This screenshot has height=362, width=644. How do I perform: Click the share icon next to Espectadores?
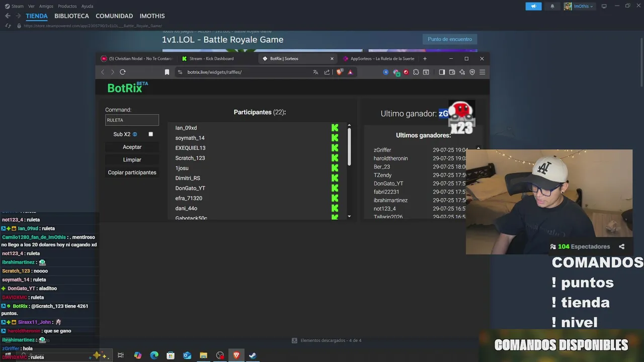[621, 246]
